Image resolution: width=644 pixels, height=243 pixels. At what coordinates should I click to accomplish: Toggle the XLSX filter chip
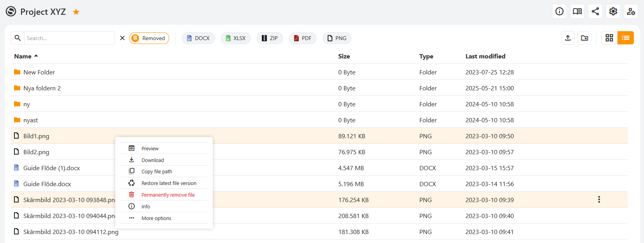(x=236, y=38)
